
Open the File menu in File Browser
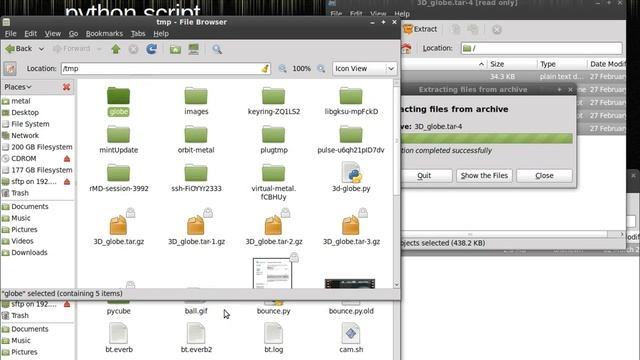coord(11,33)
